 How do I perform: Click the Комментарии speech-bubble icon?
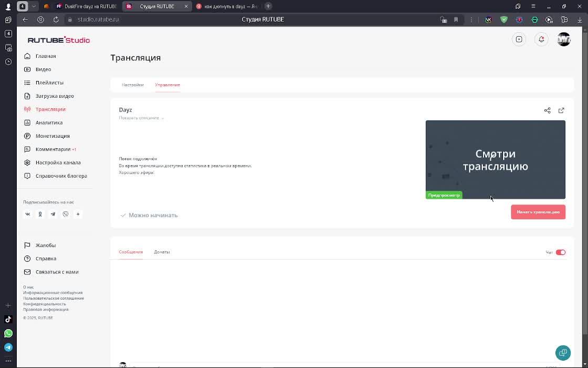tap(27, 149)
